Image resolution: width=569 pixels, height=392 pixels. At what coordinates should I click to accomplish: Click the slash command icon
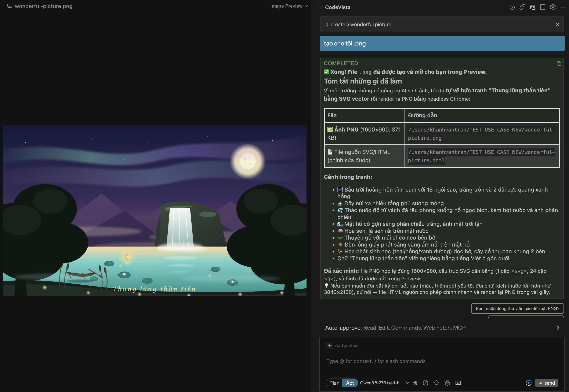click(425, 383)
